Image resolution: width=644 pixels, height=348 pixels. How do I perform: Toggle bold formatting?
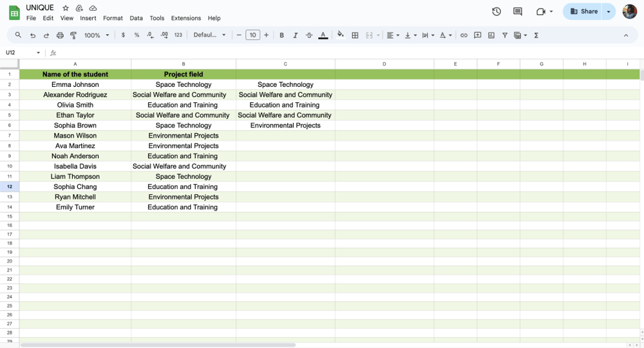tap(281, 35)
